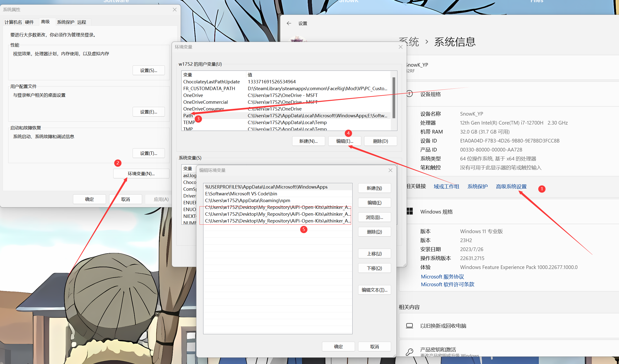Click 环境变量(N)... button

[x=141, y=174]
